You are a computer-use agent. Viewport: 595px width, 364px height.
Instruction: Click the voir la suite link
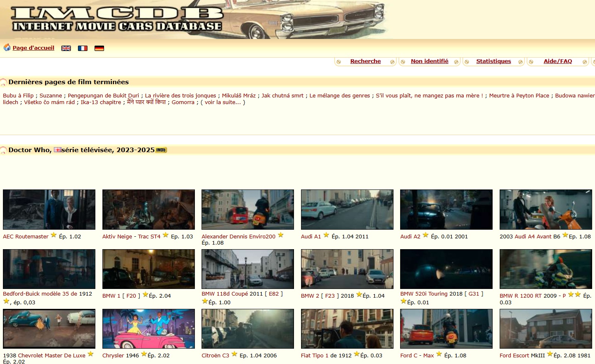[x=223, y=102]
